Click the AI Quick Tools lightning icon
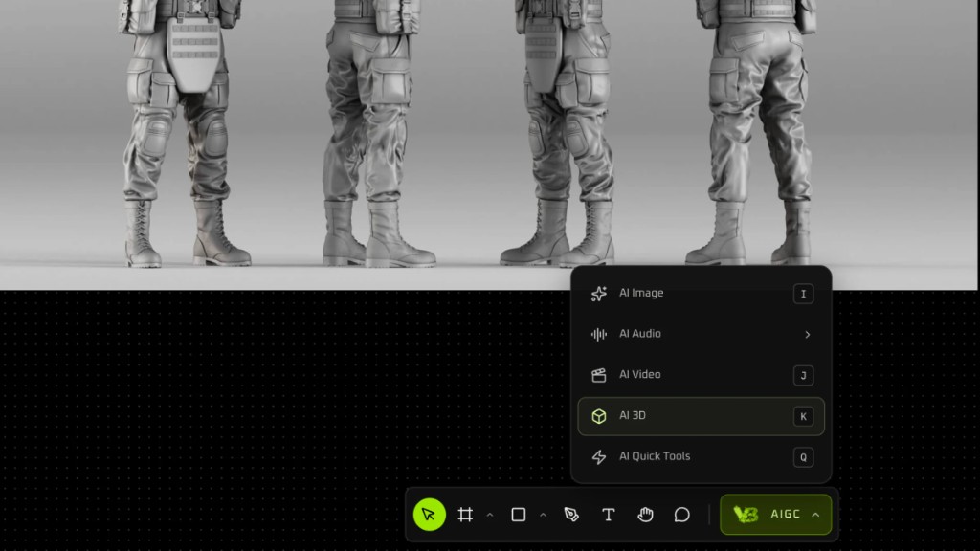The image size is (980, 551). (x=599, y=456)
